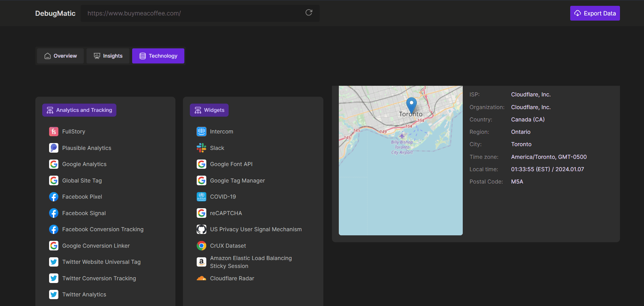Screen dimensions: 644x306
Task: Click the blue Toronto map pin
Action: [411, 105]
